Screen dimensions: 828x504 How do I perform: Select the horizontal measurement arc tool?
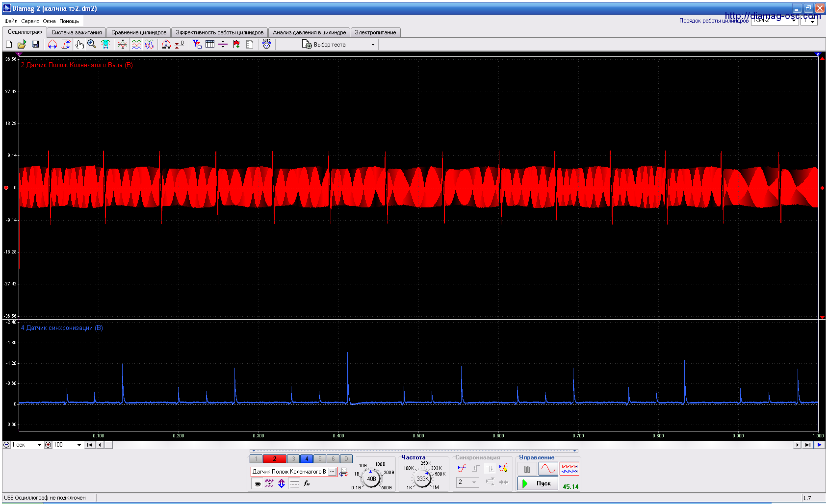coord(52,44)
